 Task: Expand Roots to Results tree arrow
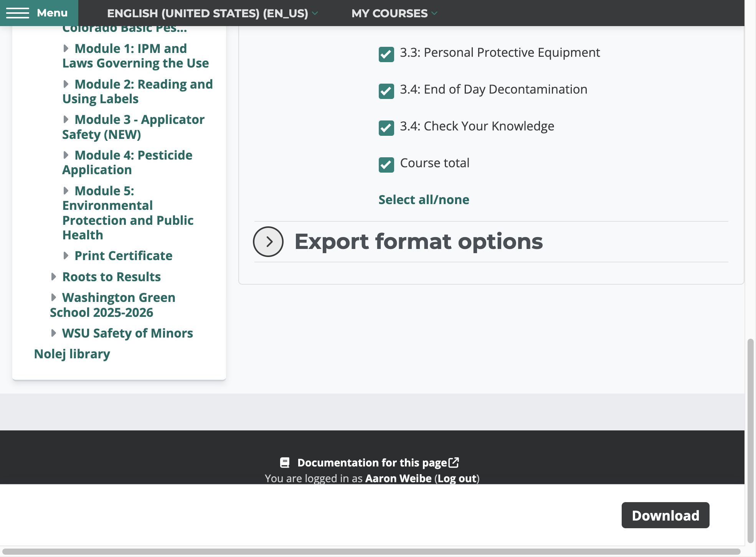click(54, 277)
